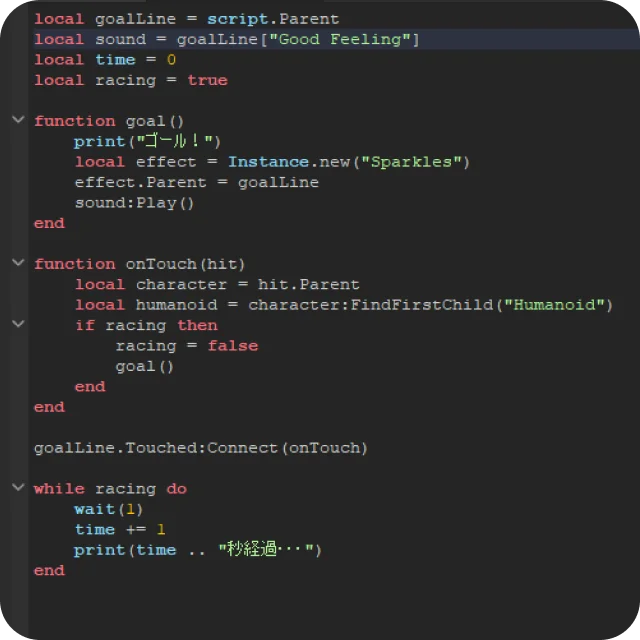Image resolution: width=640 pixels, height=640 pixels.
Task: Click 'racing = false' line
Action: point(187,346)
